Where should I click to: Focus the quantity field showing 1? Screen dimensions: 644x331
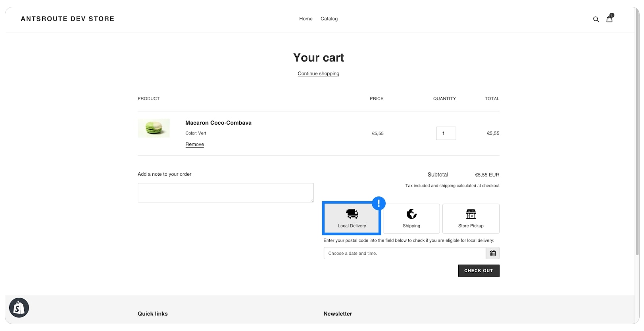click(446, 133)
